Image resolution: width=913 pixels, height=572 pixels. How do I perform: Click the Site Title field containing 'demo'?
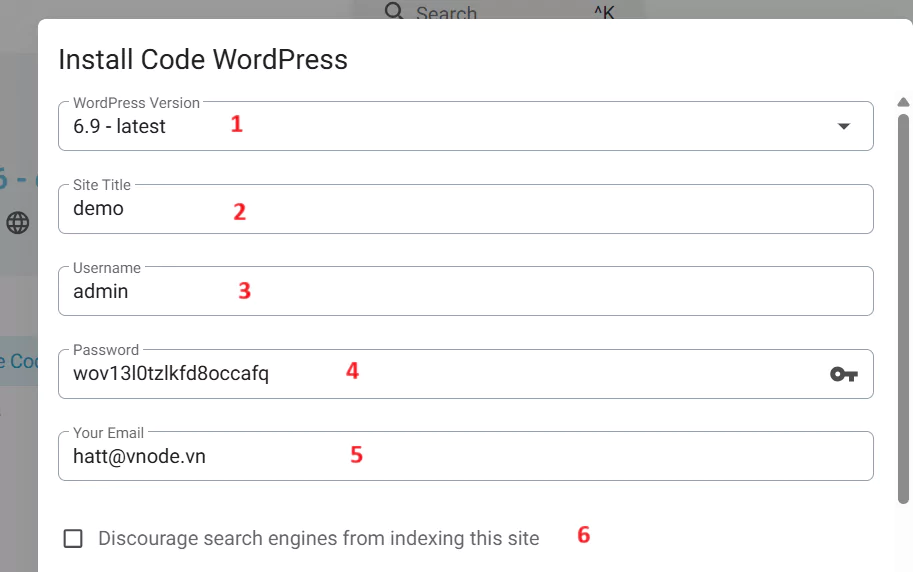click(x=465, y=210)
